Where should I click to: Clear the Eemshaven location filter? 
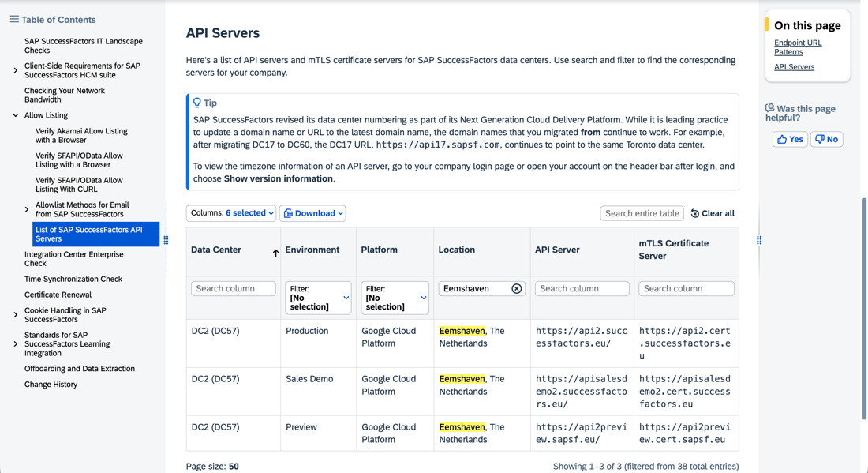(517, 288)
